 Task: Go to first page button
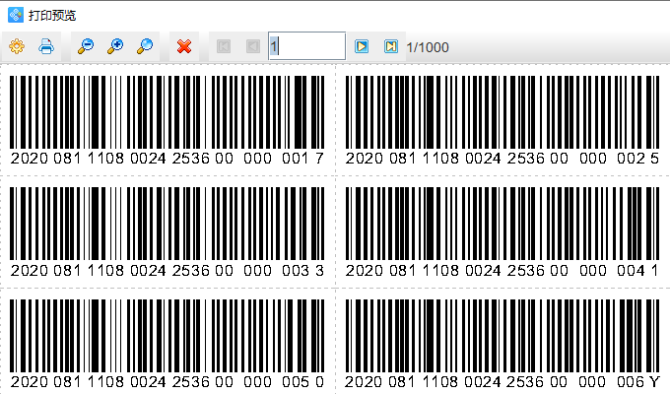(x=223, y=46)
